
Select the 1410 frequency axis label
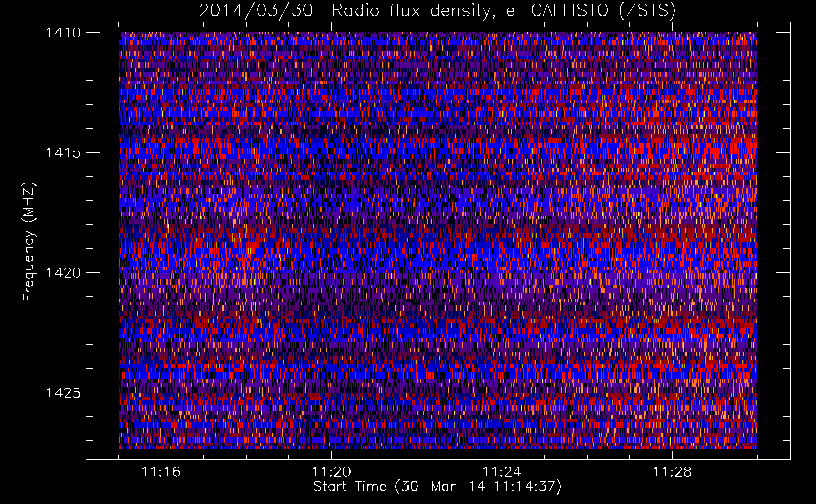click(63, 33)
